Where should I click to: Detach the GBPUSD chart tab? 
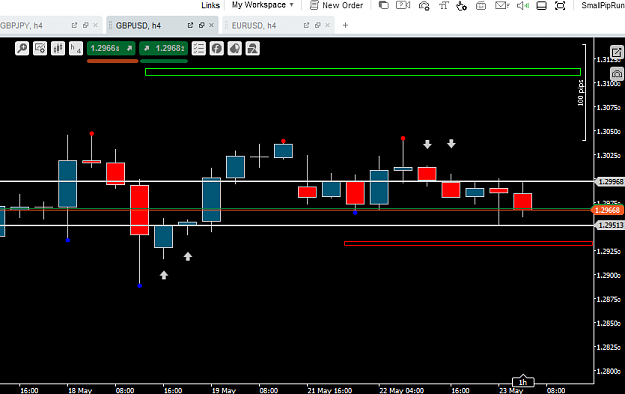click(x=190, y=25)
